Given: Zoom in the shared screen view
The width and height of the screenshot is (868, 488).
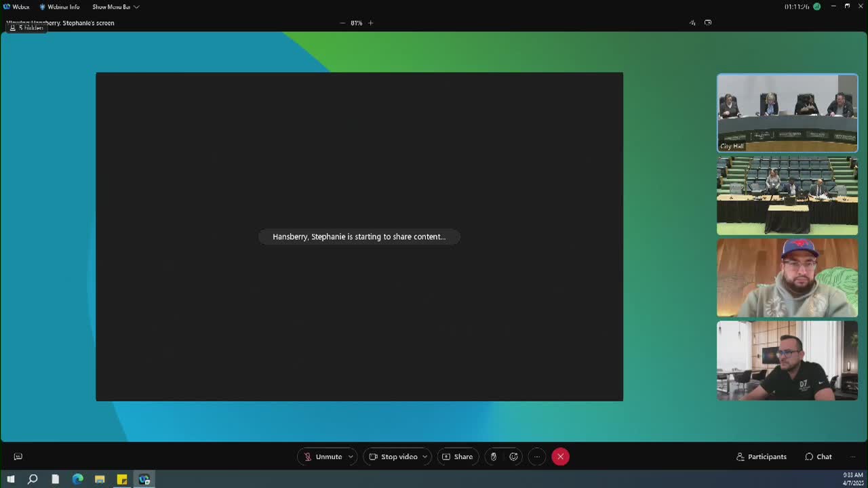Looking at the screenshot, I should 370,23.
